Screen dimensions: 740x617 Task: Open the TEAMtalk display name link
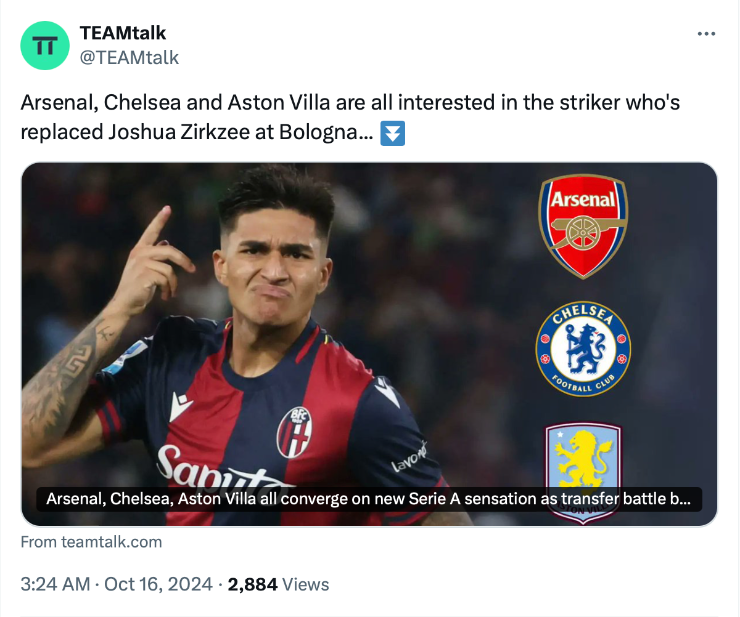pyautogui.click(x=123, y=33)
